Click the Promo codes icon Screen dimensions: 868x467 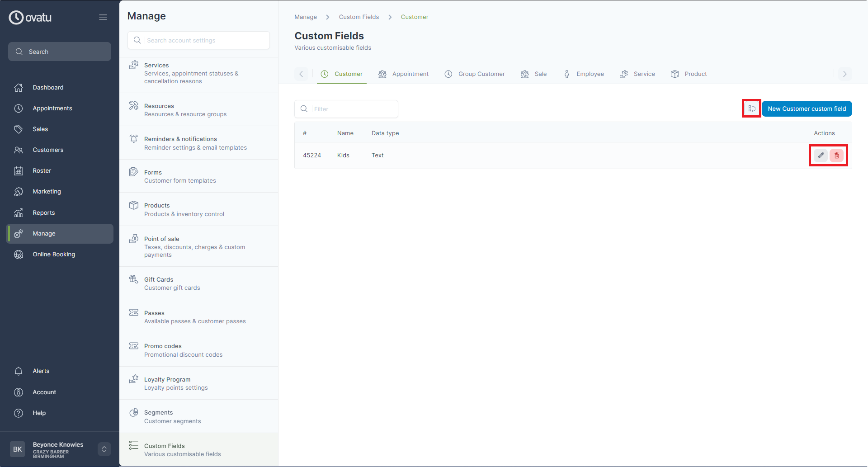(134, 346)
